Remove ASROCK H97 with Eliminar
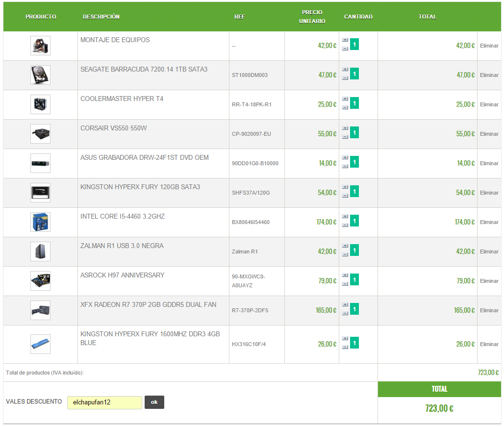The width and height of the screenshot is (504, 426). click(x=489, y=281)
